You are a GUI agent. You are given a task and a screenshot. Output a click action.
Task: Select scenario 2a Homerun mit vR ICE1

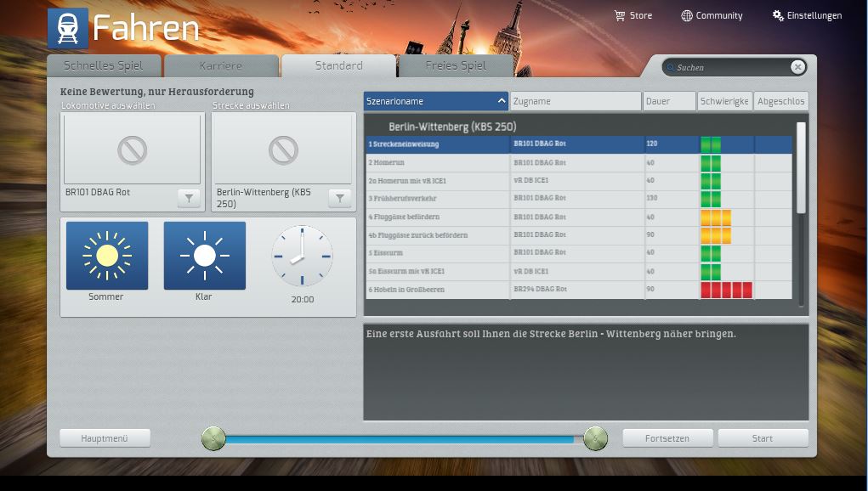coord(578,181)
